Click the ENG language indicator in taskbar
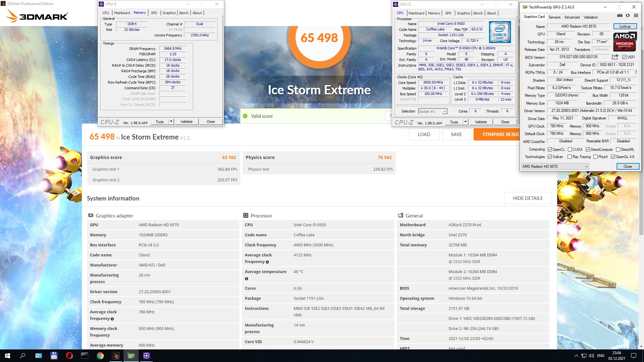 click(601, 356)
